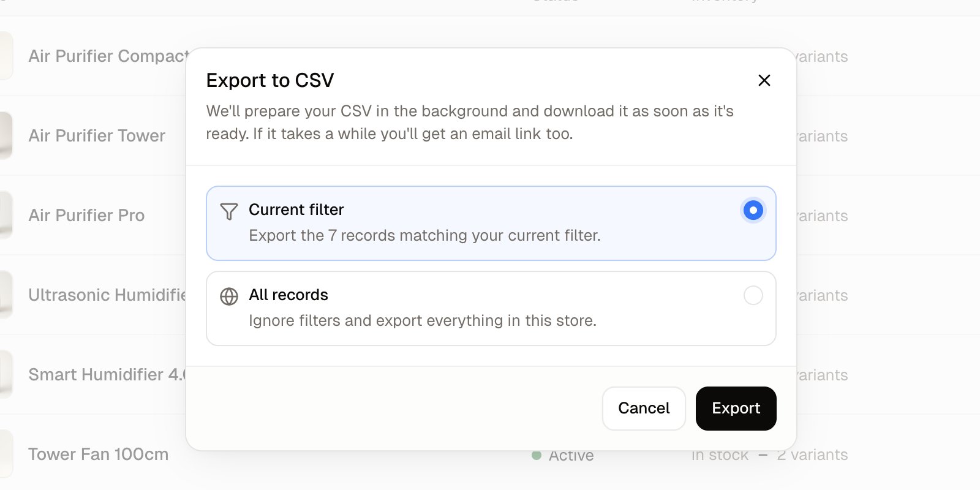980x490 pixels.
Task: Click the Export button
Action: pos(736,408)
